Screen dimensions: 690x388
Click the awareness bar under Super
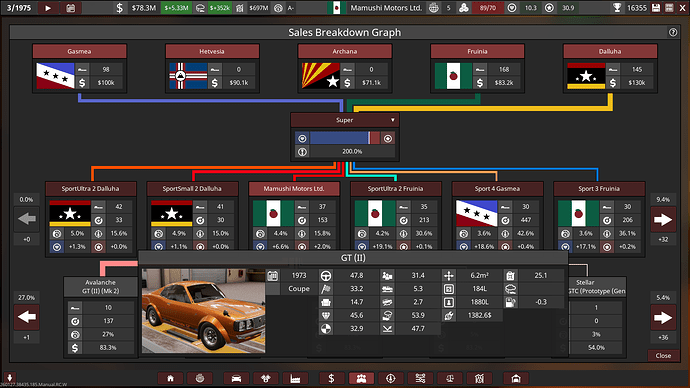coord(345,138)
